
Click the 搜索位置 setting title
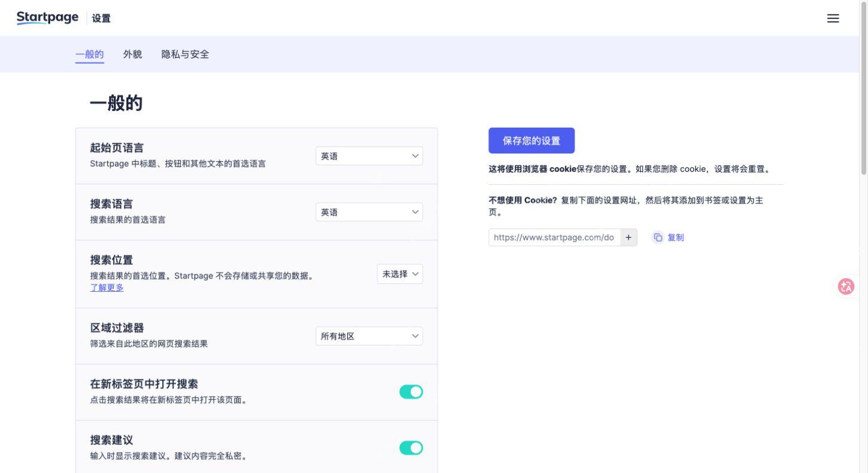pos(112,260)
